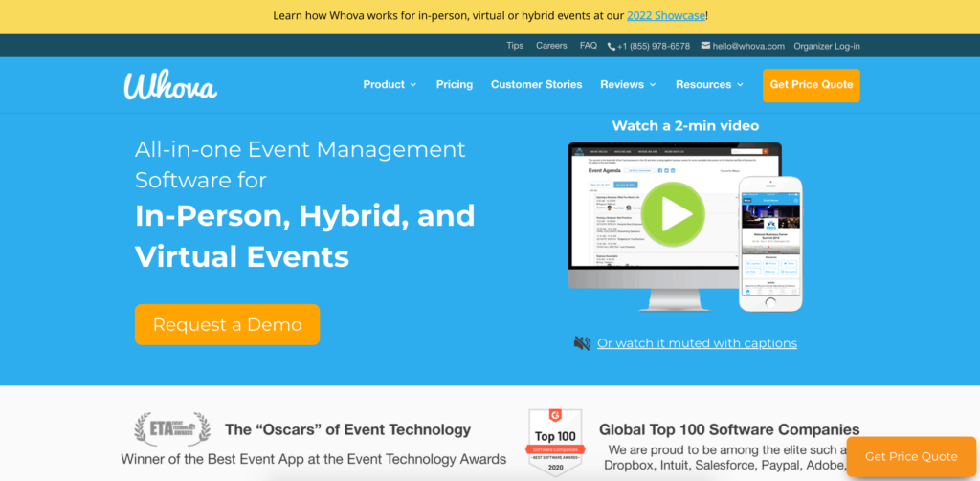Expand the Resources dropdown menu

[x=709, y=84]
